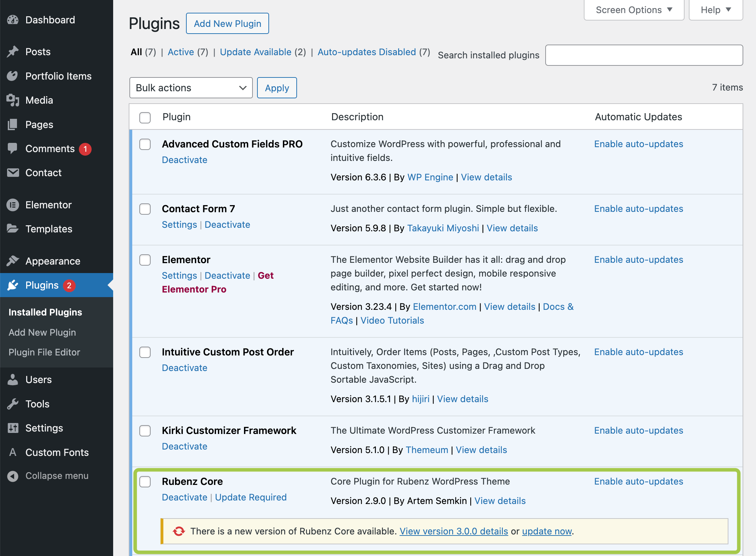Expand the Help tab

tap(716, 10)
